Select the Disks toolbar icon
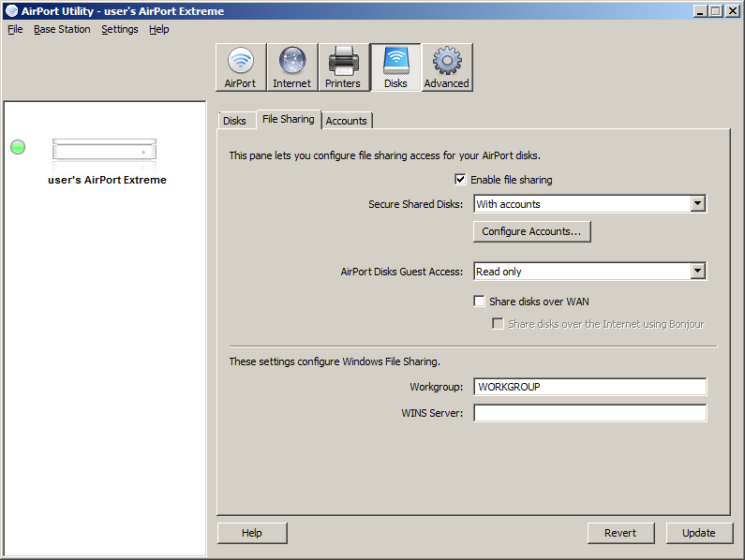Viewport: 745px width, 560px height. coord(395,67)
